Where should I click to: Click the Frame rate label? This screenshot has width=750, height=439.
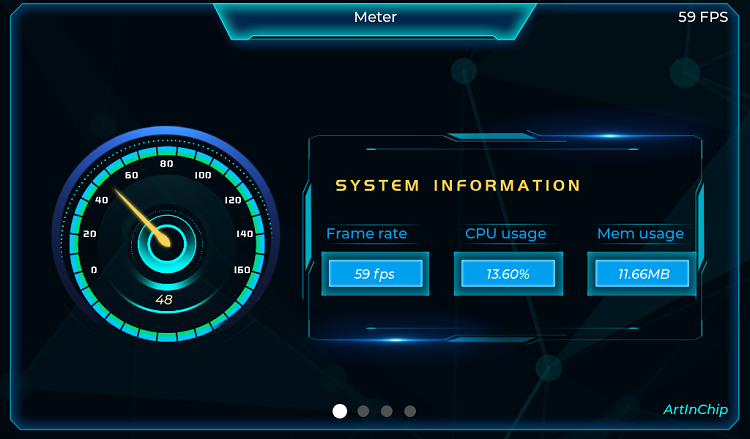pos(367,234)
